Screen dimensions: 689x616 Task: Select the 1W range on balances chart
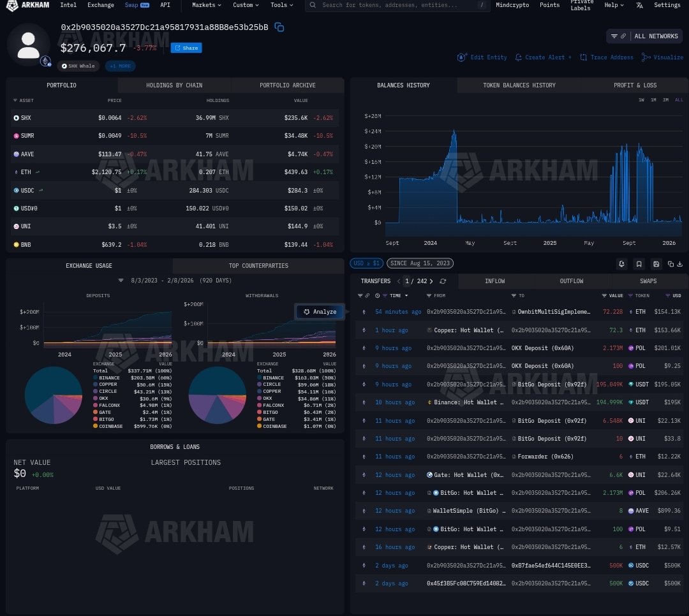point(641,100)
